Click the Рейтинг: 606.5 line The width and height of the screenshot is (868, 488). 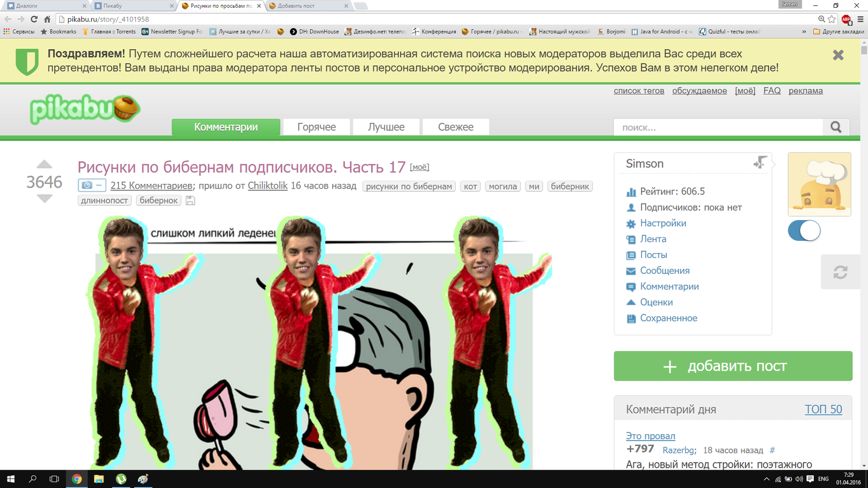coord(672,191)
